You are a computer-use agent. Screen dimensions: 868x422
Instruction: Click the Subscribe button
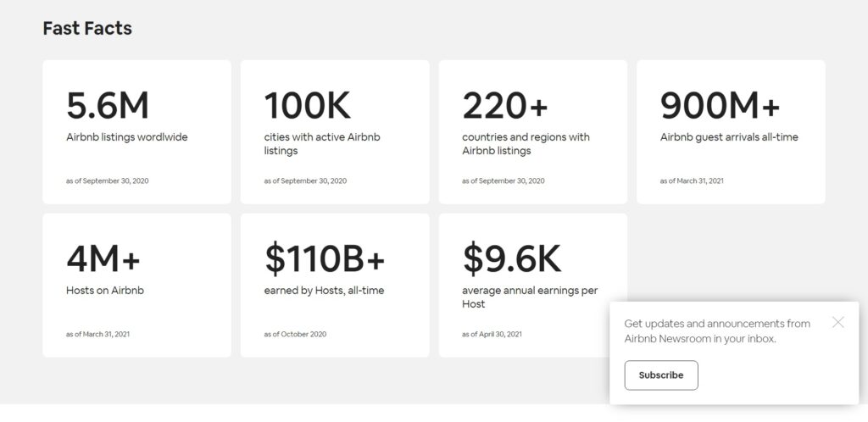coord(661,375)
